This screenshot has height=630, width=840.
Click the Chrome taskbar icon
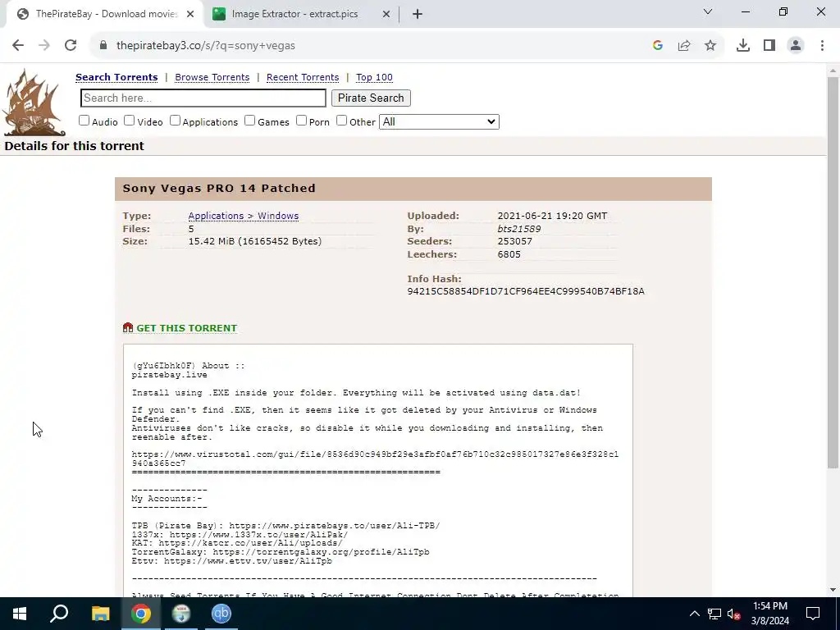tap(141, 614)
